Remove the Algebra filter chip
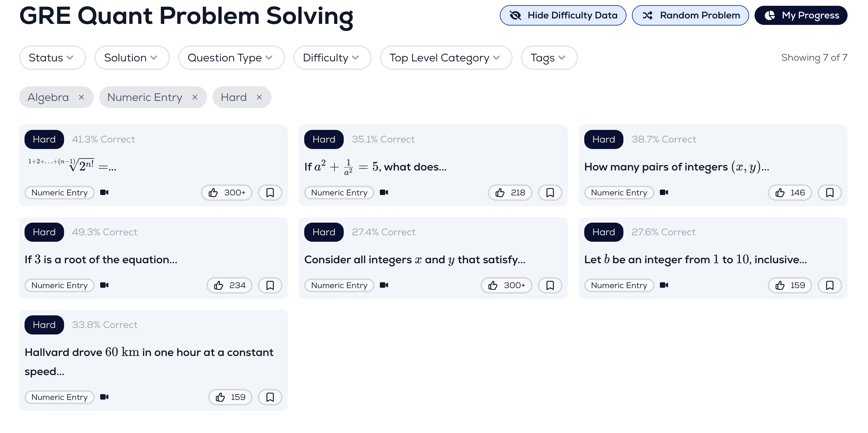 tap(81, 97)
